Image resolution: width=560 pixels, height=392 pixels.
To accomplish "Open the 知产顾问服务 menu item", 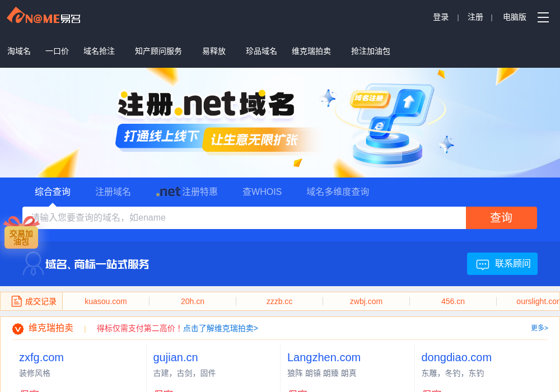I will click(x=158, y=51).
